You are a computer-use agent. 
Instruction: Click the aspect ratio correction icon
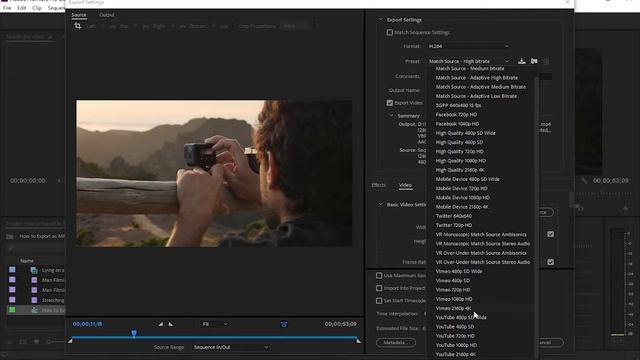tap(284, 324)
